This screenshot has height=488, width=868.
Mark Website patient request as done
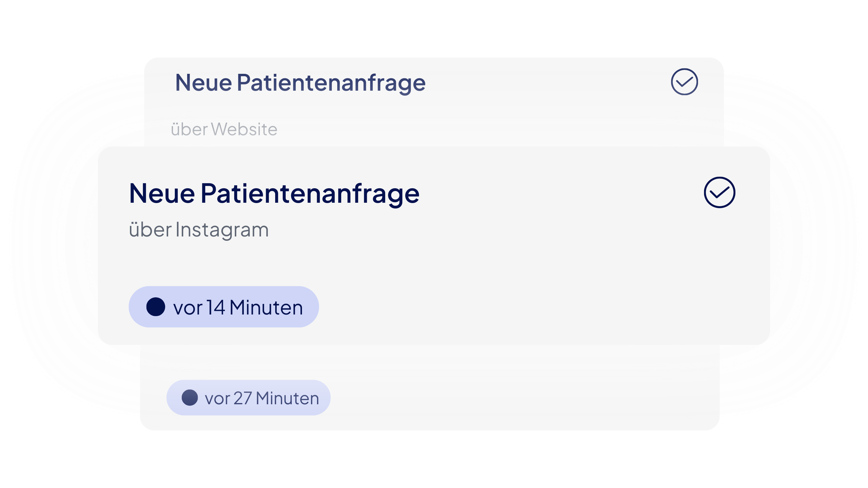point(684,82)
